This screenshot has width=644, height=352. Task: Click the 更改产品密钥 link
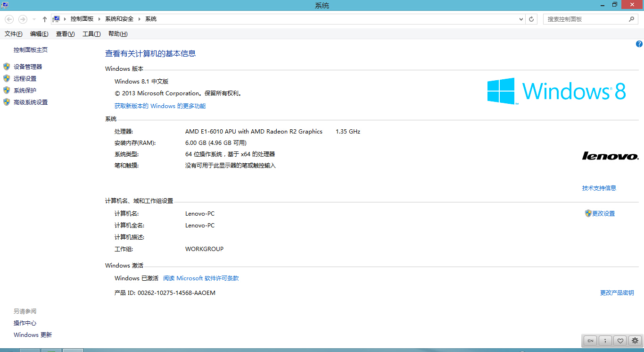point(617,293)
